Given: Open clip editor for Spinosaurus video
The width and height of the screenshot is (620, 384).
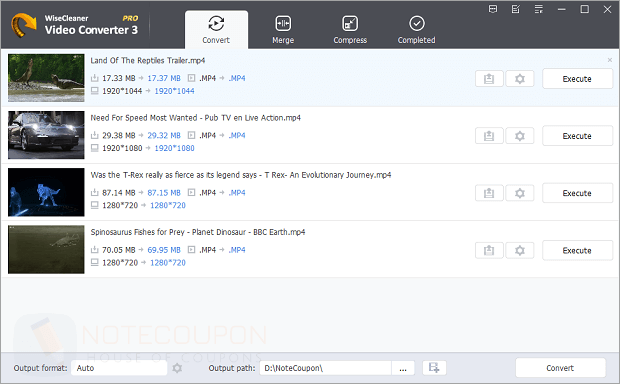Looking at the screenshot, I should (x=489, y=250).
